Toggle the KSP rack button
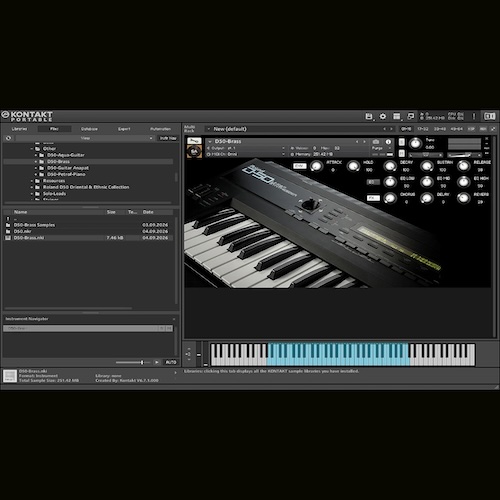 tap(471, 129)
